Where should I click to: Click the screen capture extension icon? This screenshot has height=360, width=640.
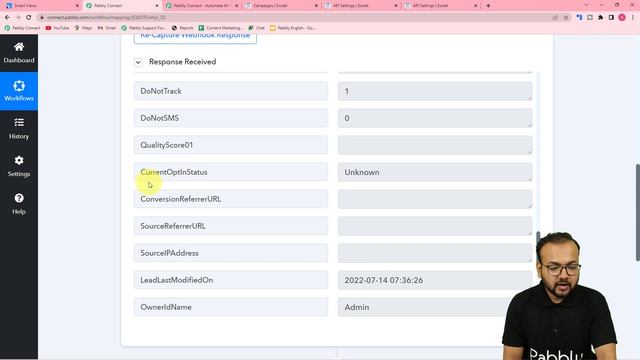590,18
